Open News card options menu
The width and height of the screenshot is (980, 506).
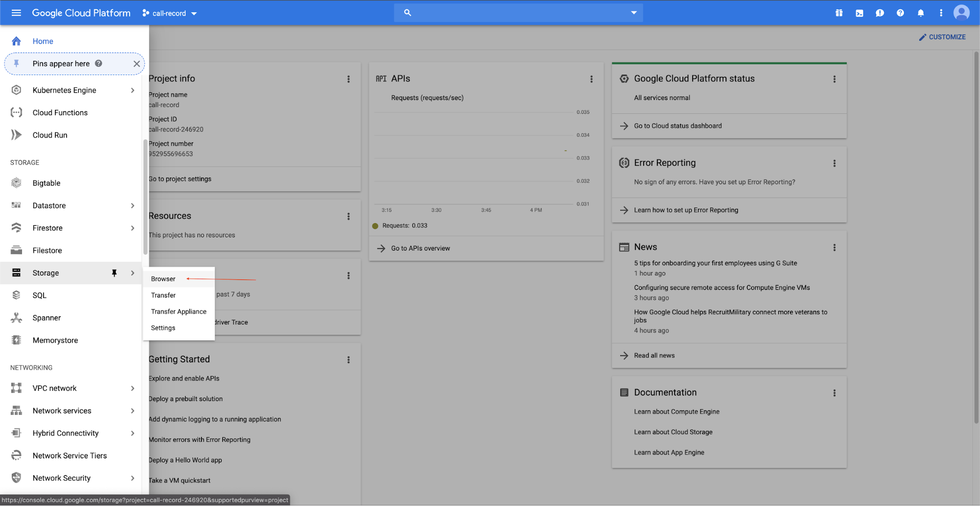tap(834, 248)
